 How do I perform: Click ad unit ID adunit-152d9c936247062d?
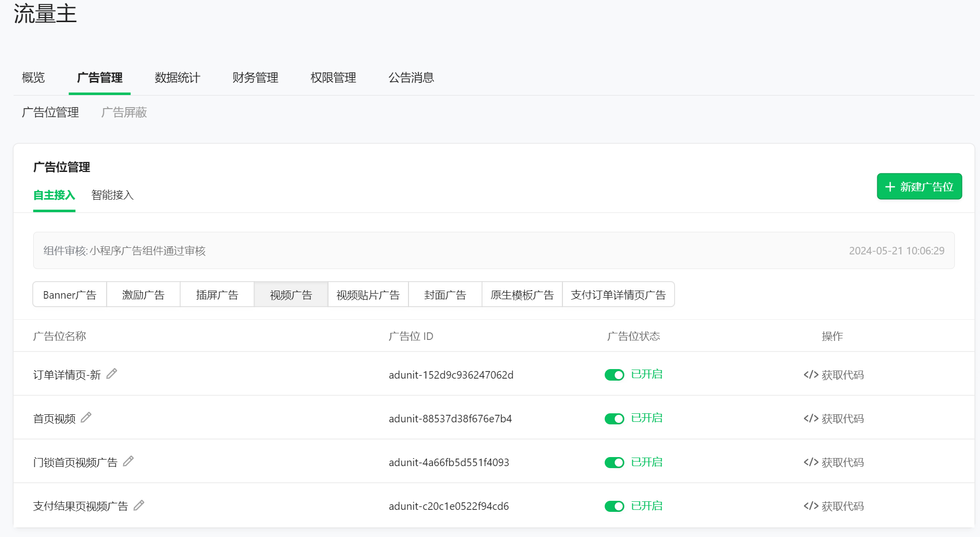click(451, 375)
